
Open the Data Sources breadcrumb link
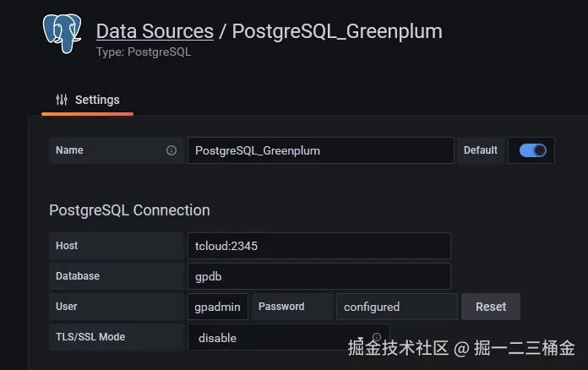pos(155,31)
